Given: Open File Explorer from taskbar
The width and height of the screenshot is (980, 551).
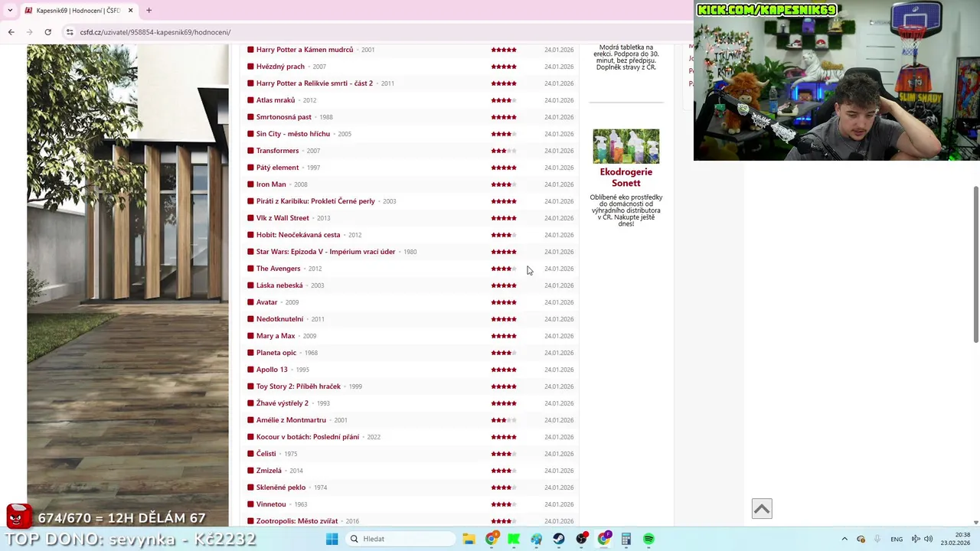Looking at the screenshot, I should click(469, 539).
